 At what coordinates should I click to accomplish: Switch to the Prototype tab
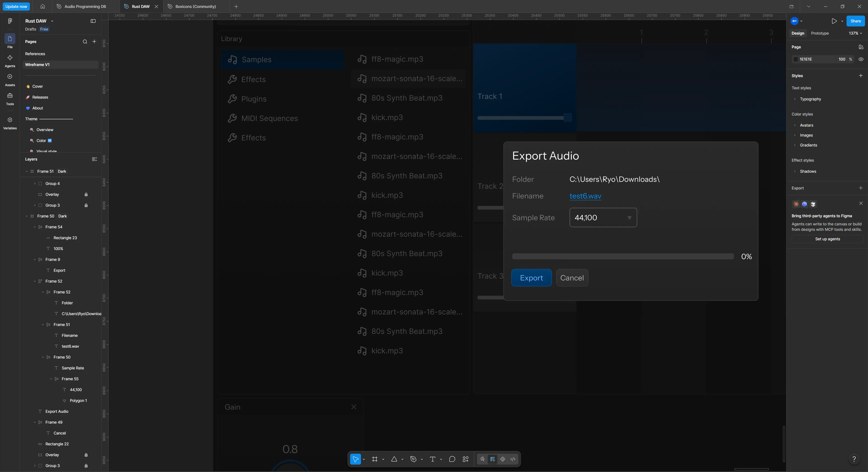[x=819, y=33]
